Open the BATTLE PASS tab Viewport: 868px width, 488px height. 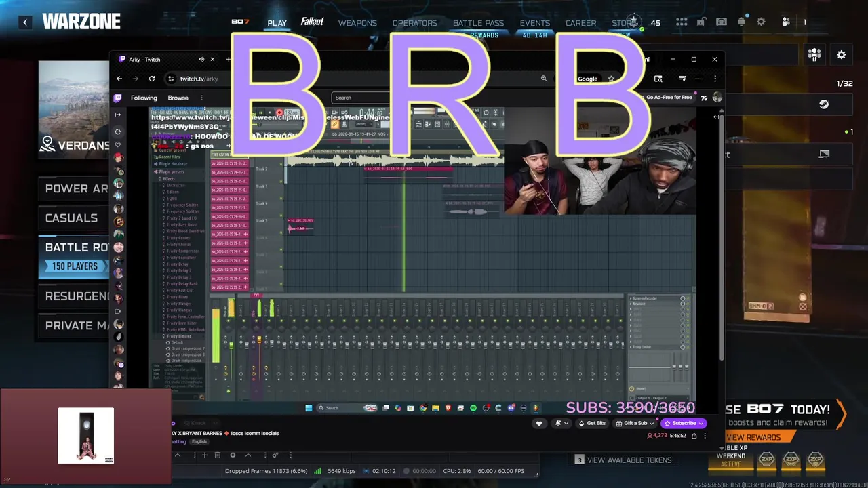(478, 23)
